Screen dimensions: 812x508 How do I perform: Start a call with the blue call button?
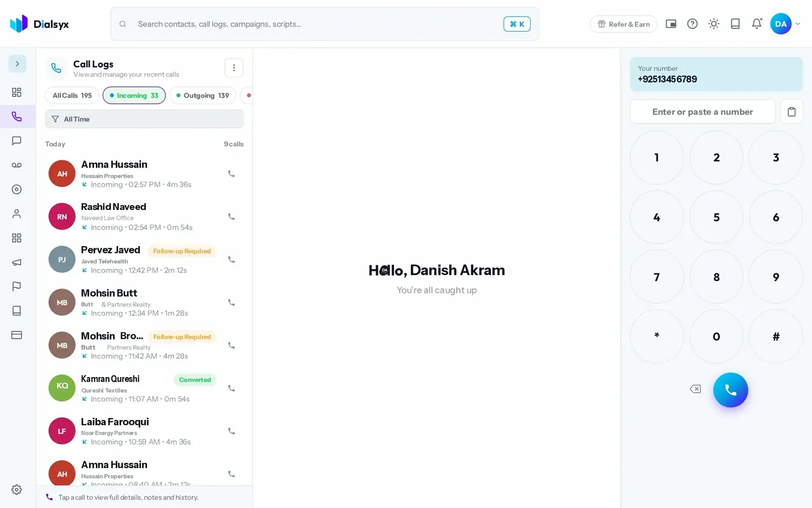click(x=731, y=390)
